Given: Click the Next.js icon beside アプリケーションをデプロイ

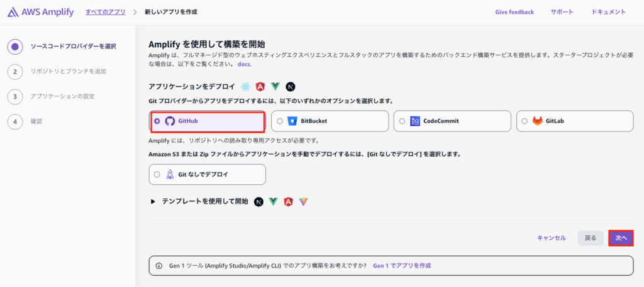Looking at the screenshot, I should [291, 87].
